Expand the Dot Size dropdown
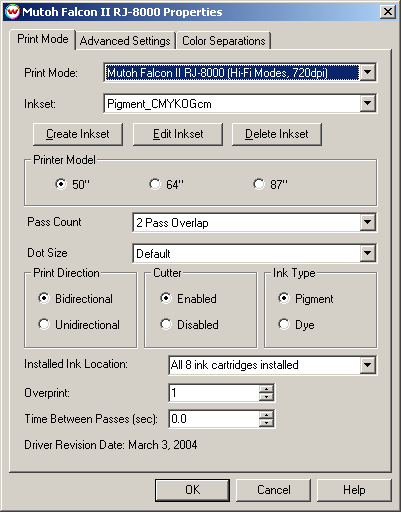This screenshot has width=401, height=512. click(367, 253)
